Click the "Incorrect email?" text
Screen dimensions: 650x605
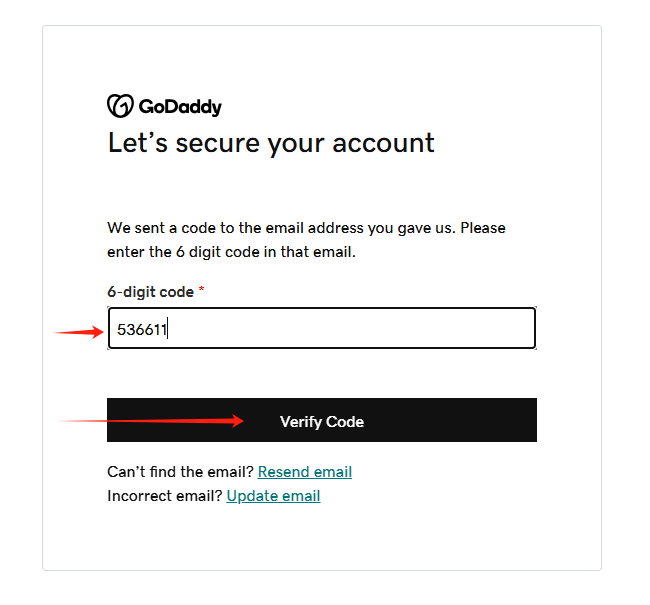(165, 496)
